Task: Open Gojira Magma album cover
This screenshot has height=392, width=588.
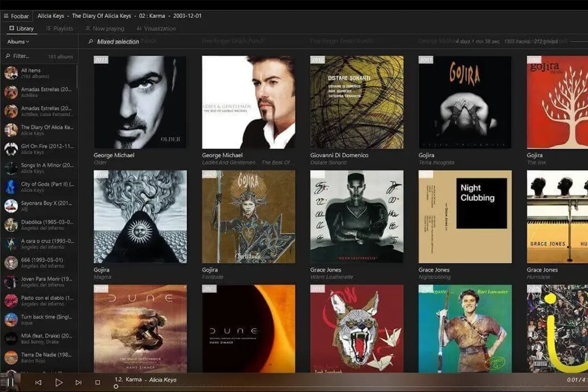Action: pos(140,217)
